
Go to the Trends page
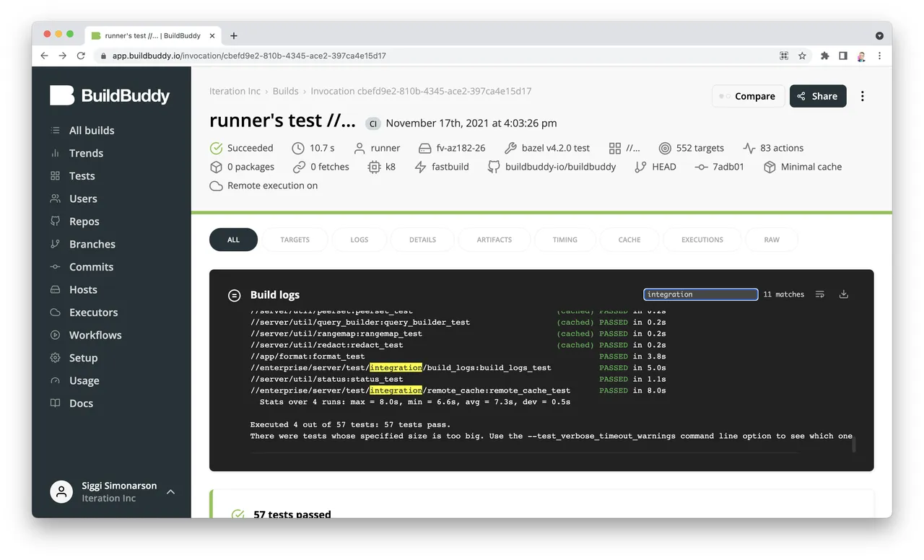click(x=86, y=153)
